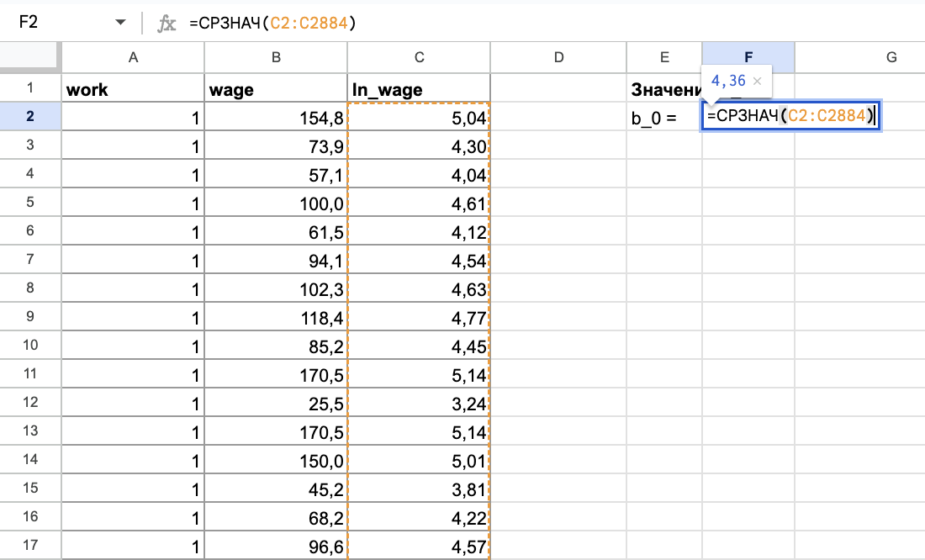Click the 'ln_wage' header cell
This screenshot has width=925, height=560.
(x=418, y=89)
